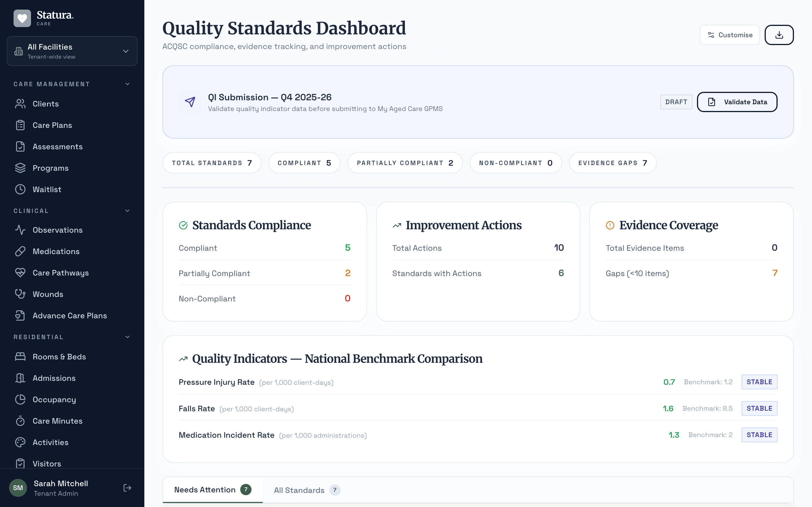
Task: Select the Observations waveform icon
Action: (x=20, y=230)
